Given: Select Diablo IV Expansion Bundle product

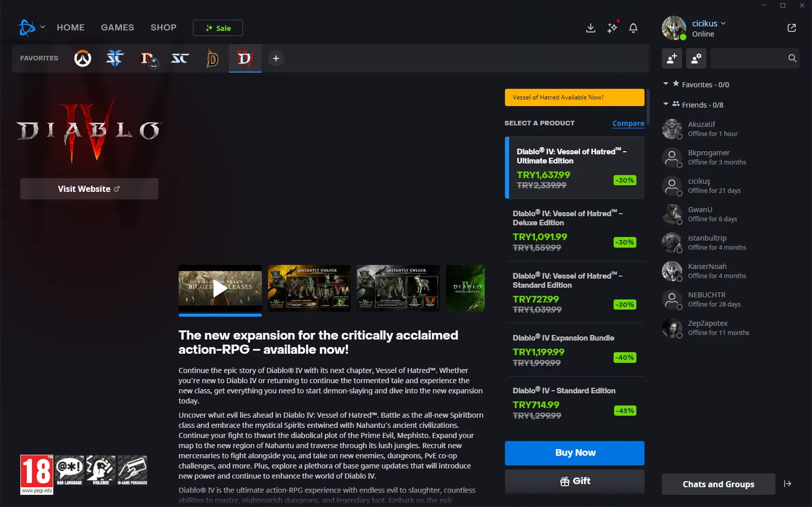Looking at the screenshot, I should [x=574, y=350].
